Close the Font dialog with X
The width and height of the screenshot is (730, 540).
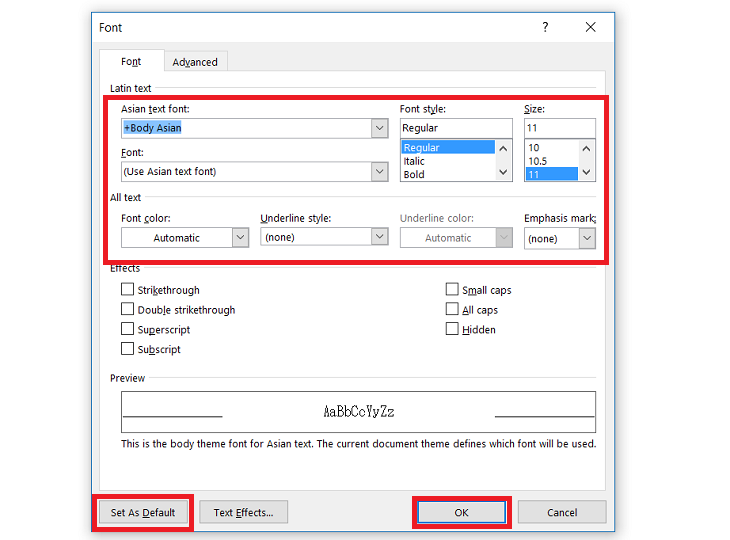tap(590, 27)
